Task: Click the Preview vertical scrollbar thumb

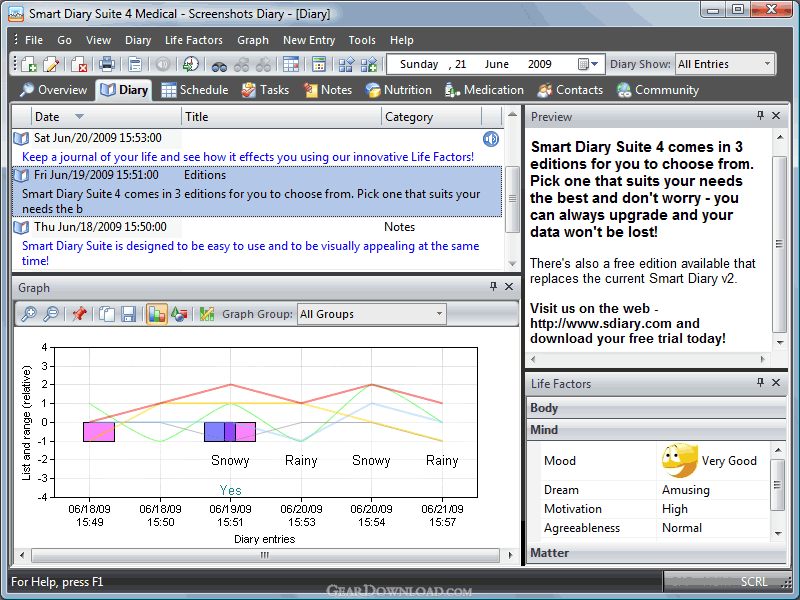Action: (x=779, y=244)
